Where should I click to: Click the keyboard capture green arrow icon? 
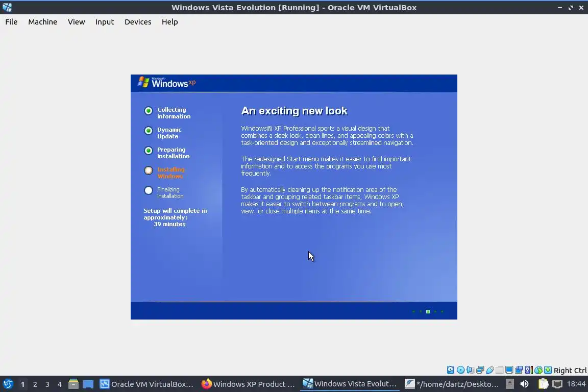(548, 370)
